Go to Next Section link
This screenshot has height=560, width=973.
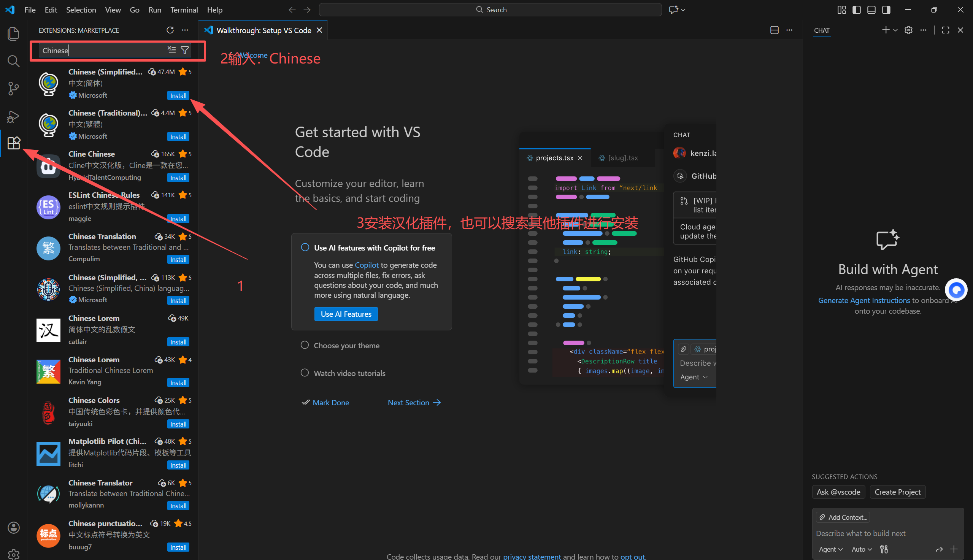(x=414, y=402)
